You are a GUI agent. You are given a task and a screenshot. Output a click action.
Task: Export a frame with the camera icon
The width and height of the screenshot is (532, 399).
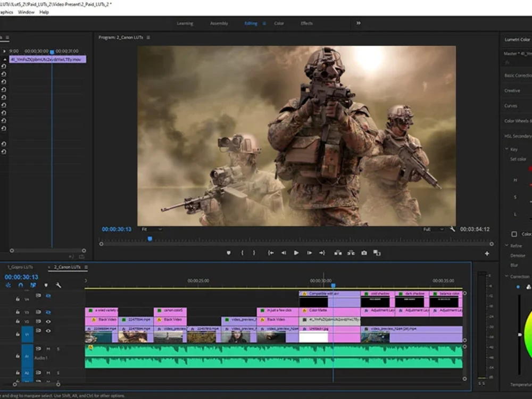[x=364, y=253]
